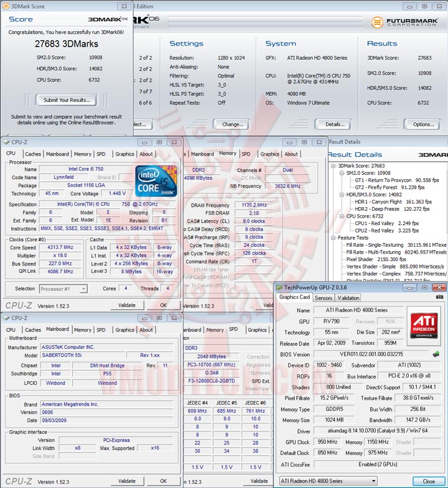This screenshot has width=448, height=488.
Task: Collapse the 3DMark Score: 27683 tree node
Action: pyautogui.click(x=334, y=166)
